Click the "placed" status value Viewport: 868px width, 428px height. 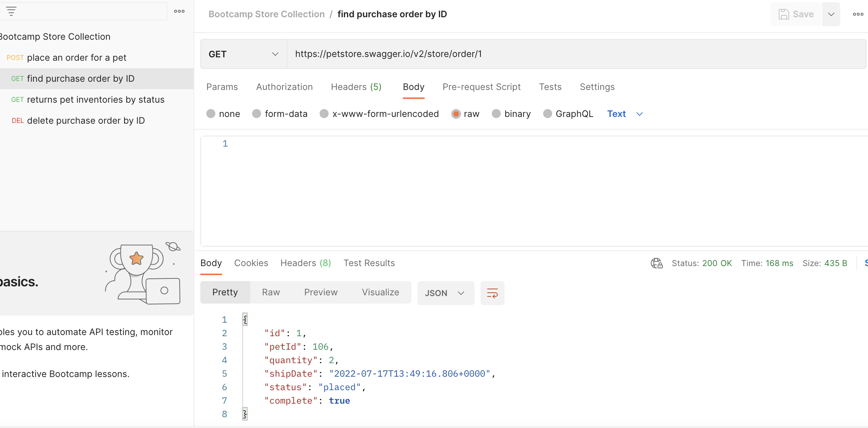pos(339,387)
